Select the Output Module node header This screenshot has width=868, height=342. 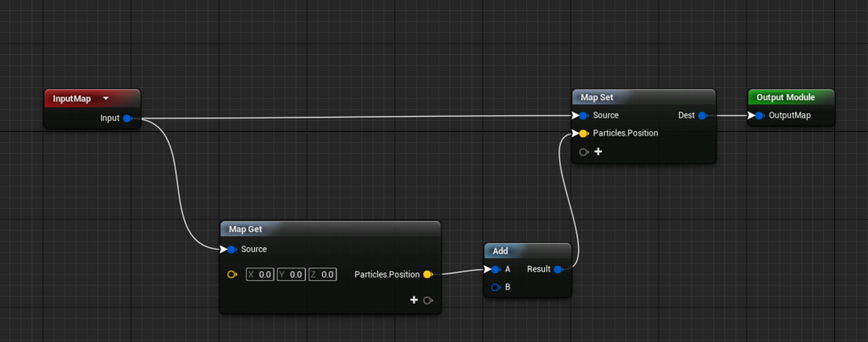pos(791,97)
